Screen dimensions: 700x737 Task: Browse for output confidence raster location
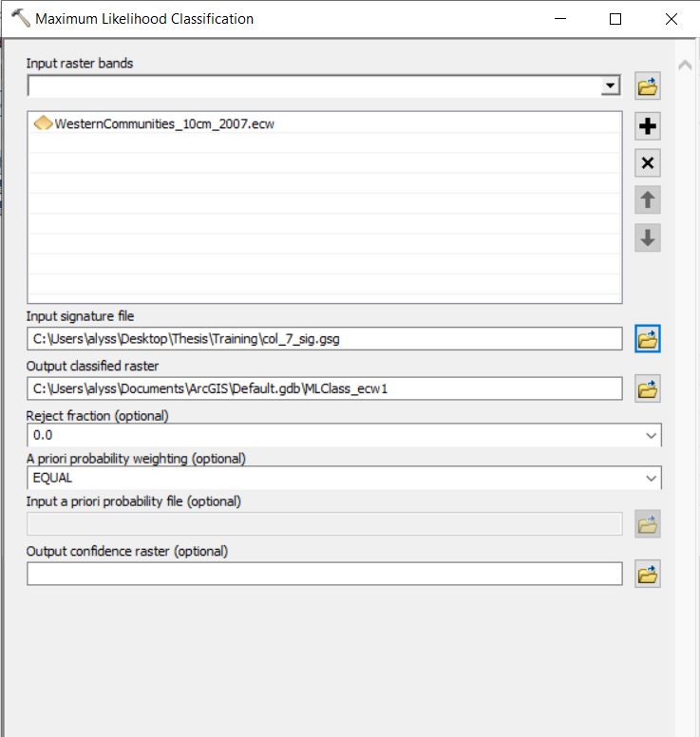(x=648, y=574)
